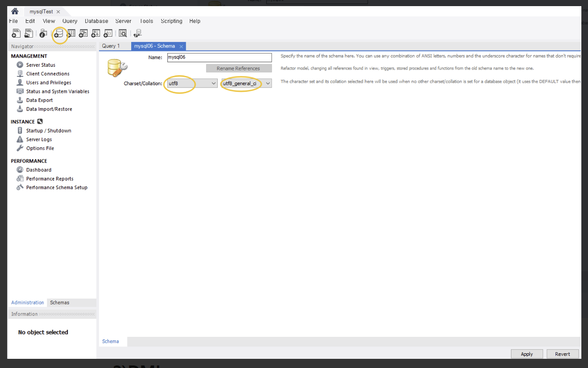Open Server Logs
This screenshot has width=588, height=368.
coord(39,140)
